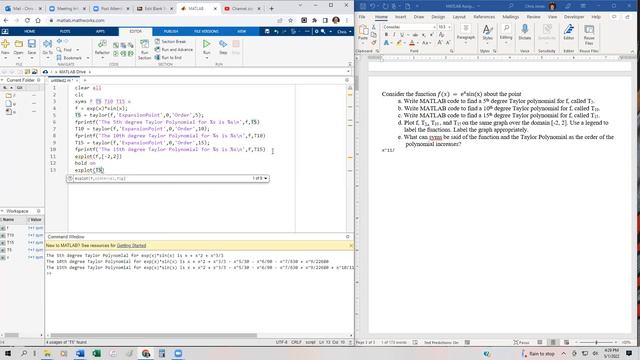Collapse the Workspace panel
The image size is (640, 360).
coord(2,211)
